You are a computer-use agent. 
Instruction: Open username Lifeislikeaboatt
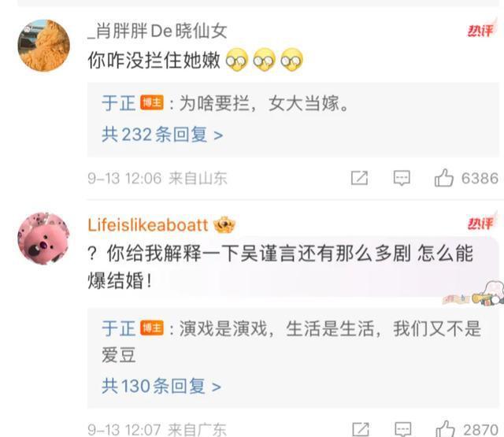148,224
